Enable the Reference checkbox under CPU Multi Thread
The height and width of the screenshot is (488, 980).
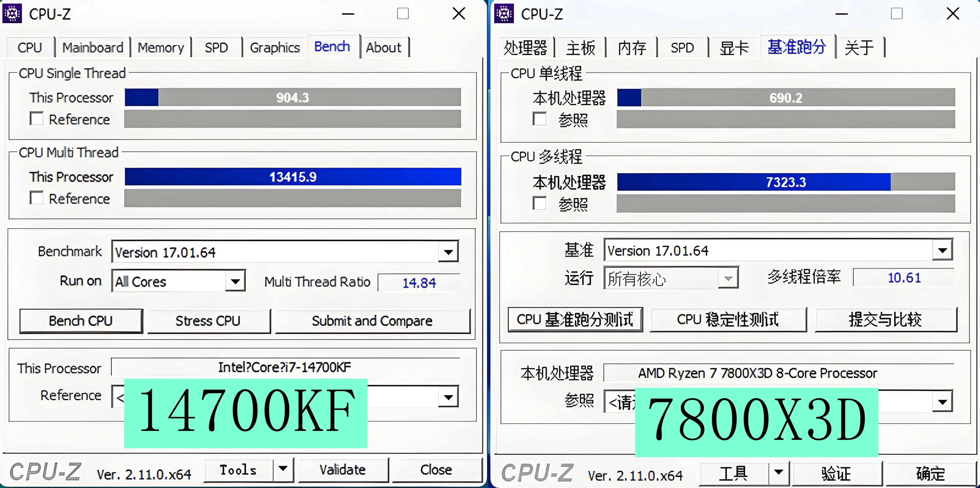click(x=37, y=198)
